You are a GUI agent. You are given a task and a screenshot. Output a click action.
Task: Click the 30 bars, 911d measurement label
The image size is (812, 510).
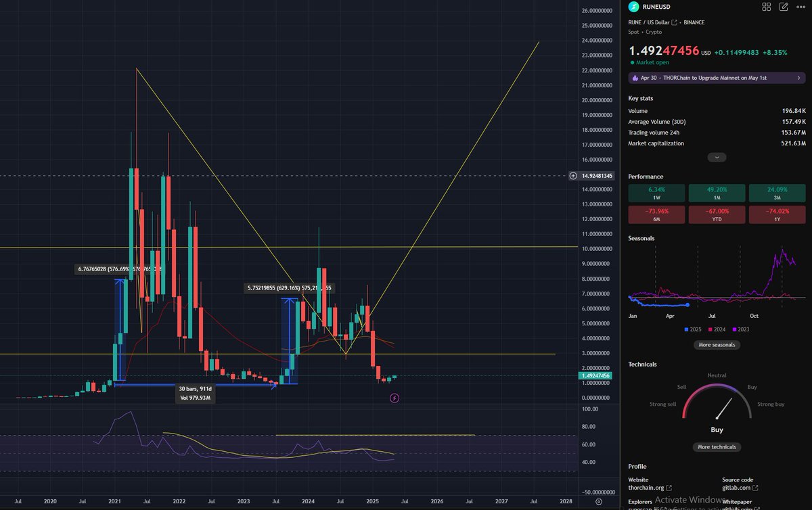point(196,393)
